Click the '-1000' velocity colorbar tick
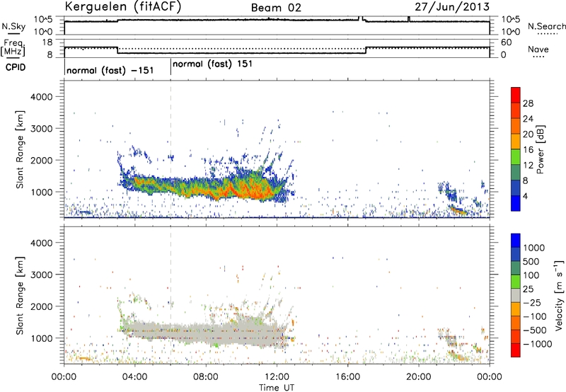 537,344
